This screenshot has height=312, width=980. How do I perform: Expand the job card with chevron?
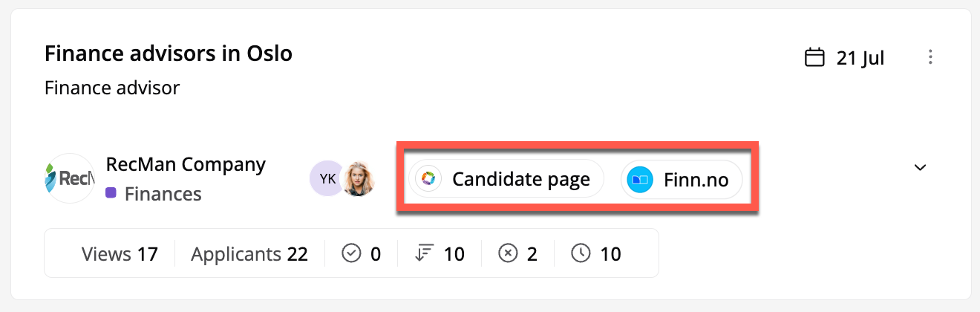pos(921,167)
